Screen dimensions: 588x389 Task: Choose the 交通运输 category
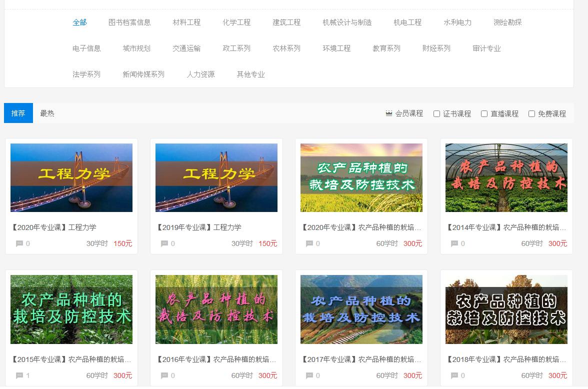186,48
